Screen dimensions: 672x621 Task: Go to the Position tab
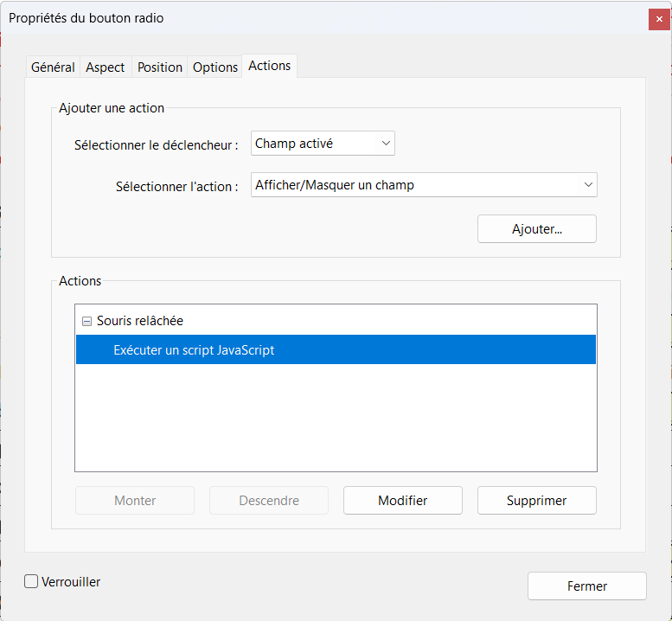click(160, 67)
